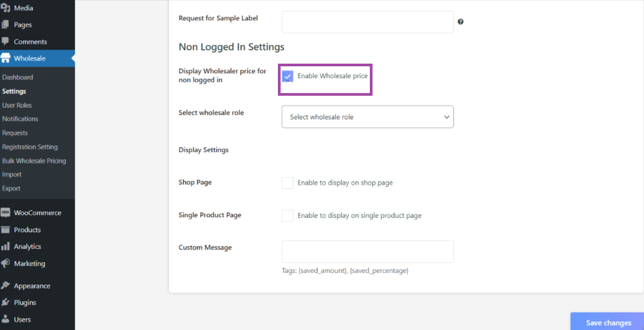Click the Wholesale store icon

tap(5, 58)
